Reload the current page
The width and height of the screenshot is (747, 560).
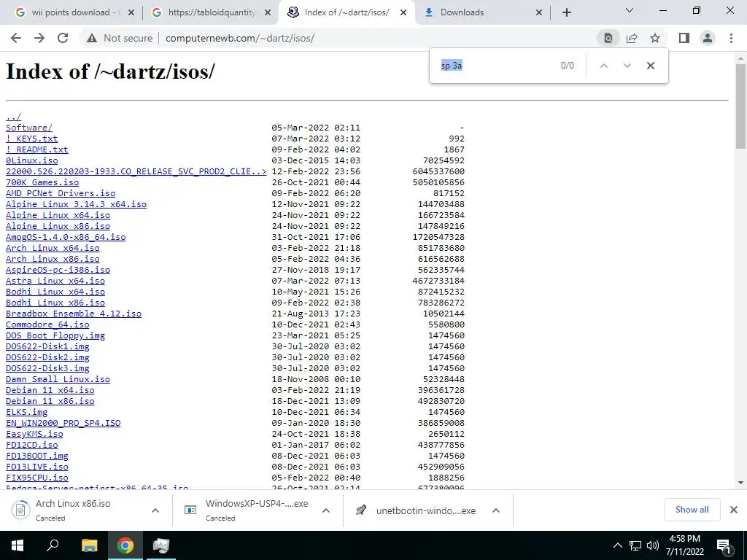(63, 38)
